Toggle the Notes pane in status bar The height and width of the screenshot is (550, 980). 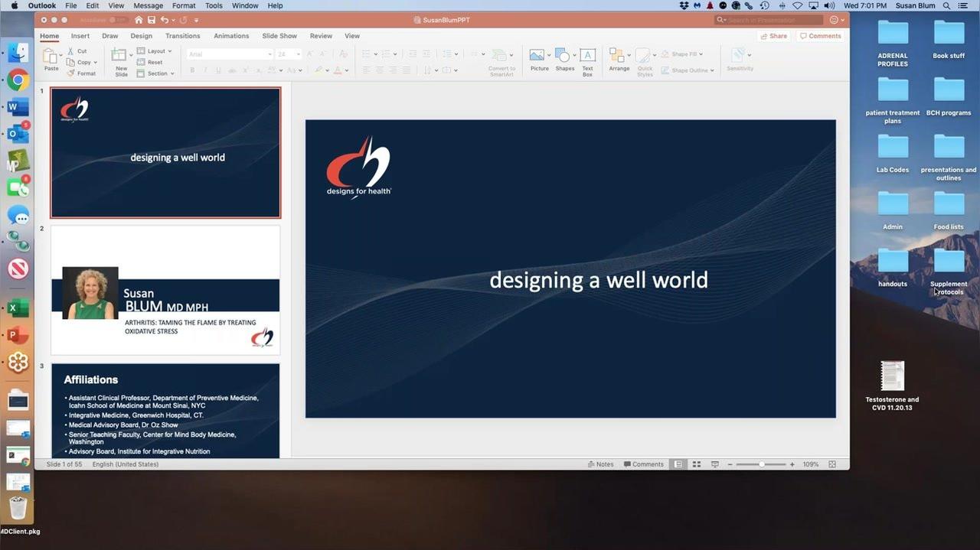click(x=601, y=464)
